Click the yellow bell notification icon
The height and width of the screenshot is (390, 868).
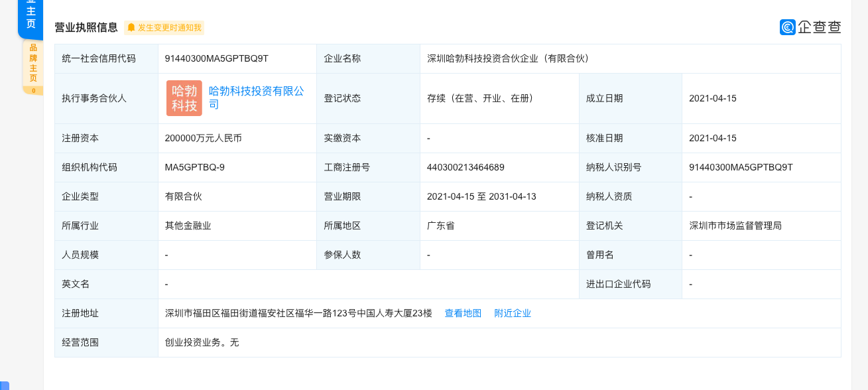click(x=132, y=28)
